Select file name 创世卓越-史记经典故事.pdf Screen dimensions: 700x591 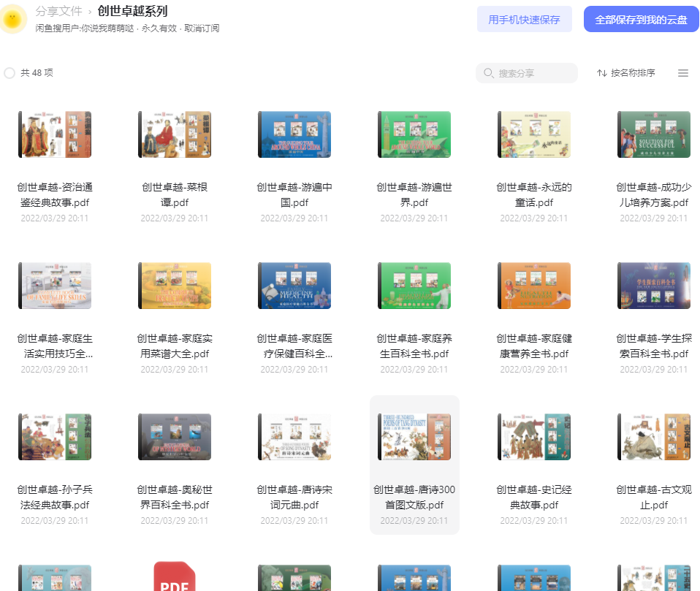point(534,497)
